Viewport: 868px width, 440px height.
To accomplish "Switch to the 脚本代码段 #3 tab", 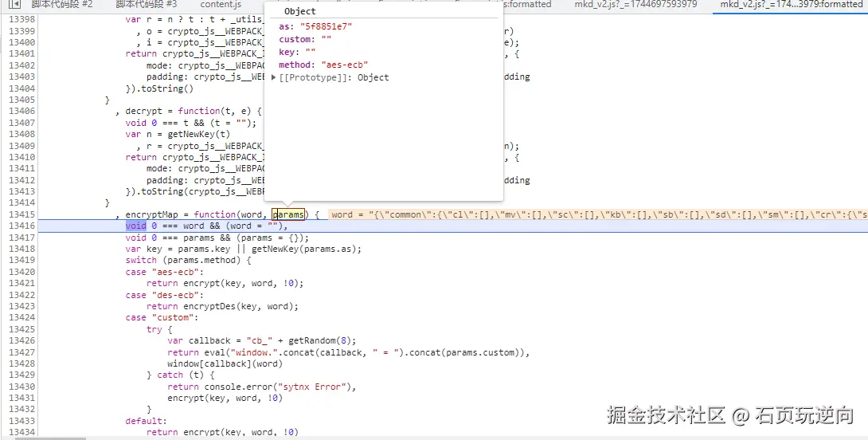I will (147, 5).
